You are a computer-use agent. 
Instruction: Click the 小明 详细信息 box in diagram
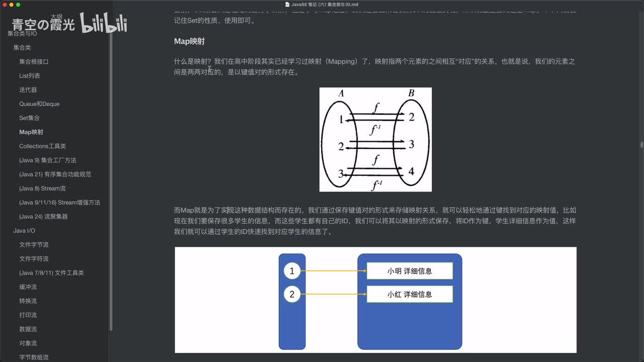tap(410, 271)
